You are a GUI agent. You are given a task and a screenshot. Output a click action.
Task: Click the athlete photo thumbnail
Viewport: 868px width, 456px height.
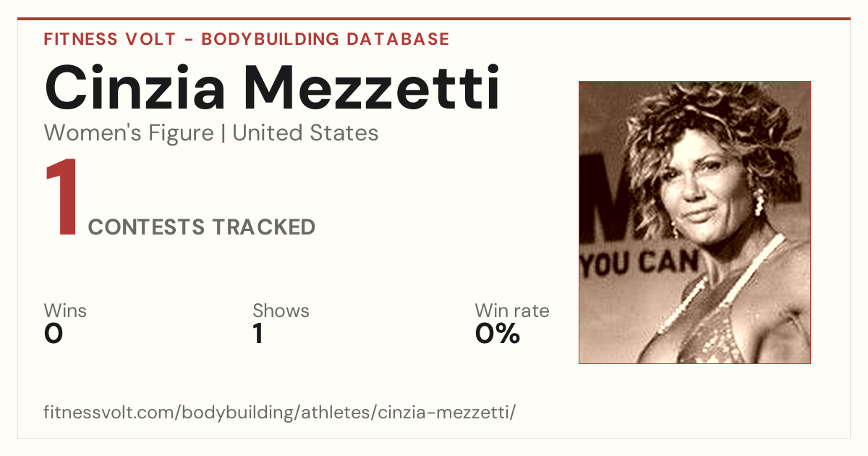click(x=694, y=222)
